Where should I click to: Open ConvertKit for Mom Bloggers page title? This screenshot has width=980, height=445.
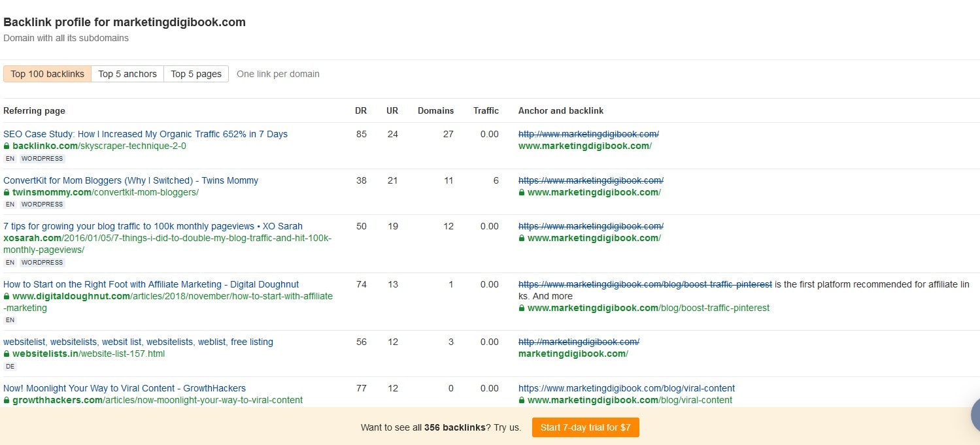(x=131, y=180)
